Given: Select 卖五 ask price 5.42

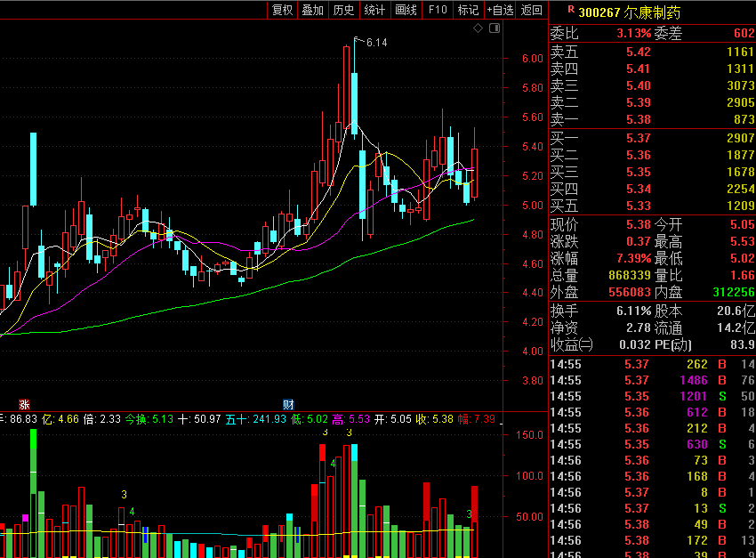Looking at the screenshot, I should pos(639,52).
